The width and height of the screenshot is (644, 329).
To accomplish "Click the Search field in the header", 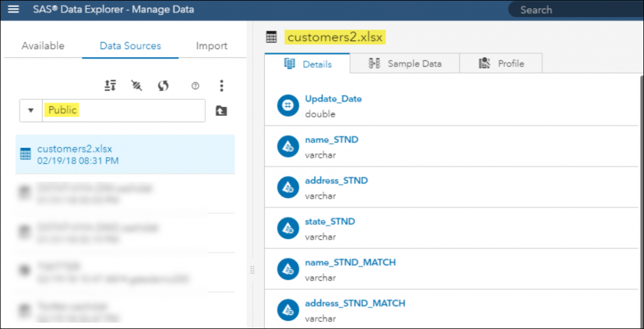I will [x=576, y=10].
